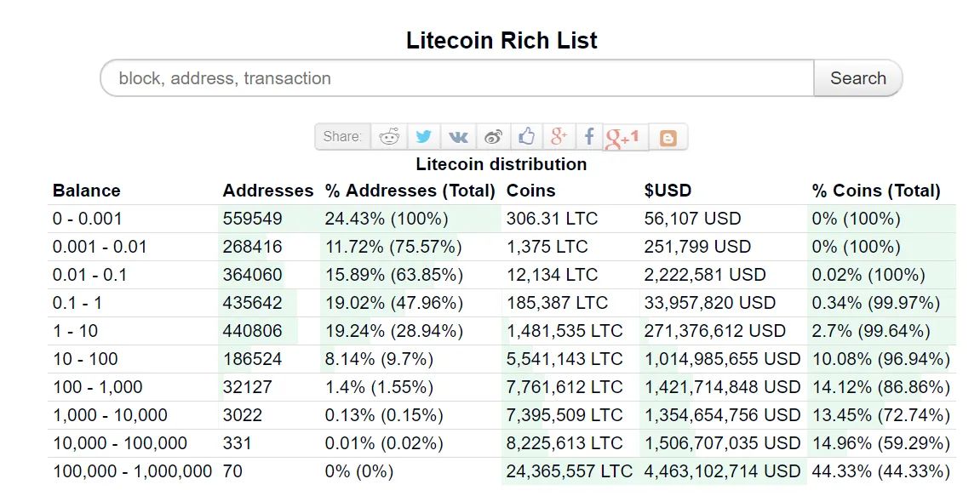
Task: Click the 24,365,557 LTC coins cell
Action: 570,471
